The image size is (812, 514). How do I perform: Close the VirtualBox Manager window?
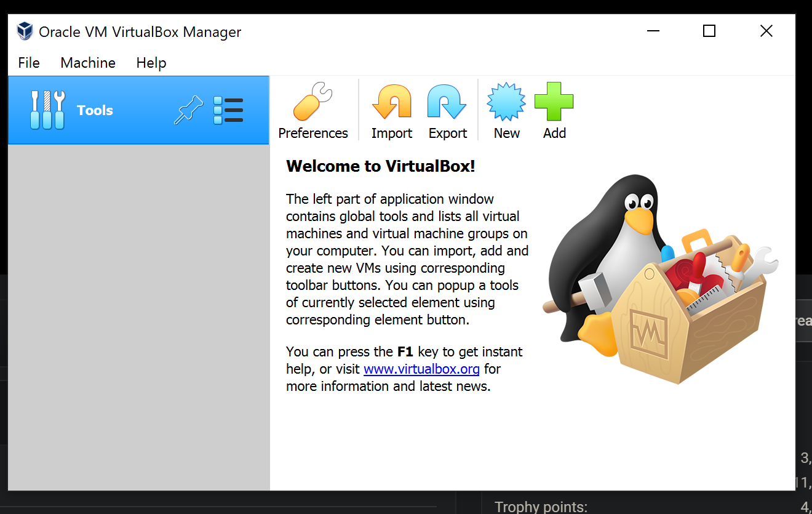coord(766,31)
